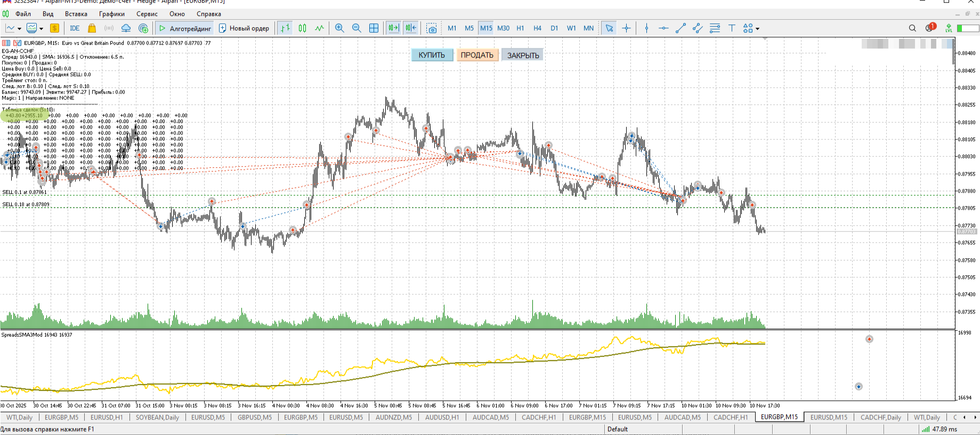Select the H4 timeframe

[537, 28]
